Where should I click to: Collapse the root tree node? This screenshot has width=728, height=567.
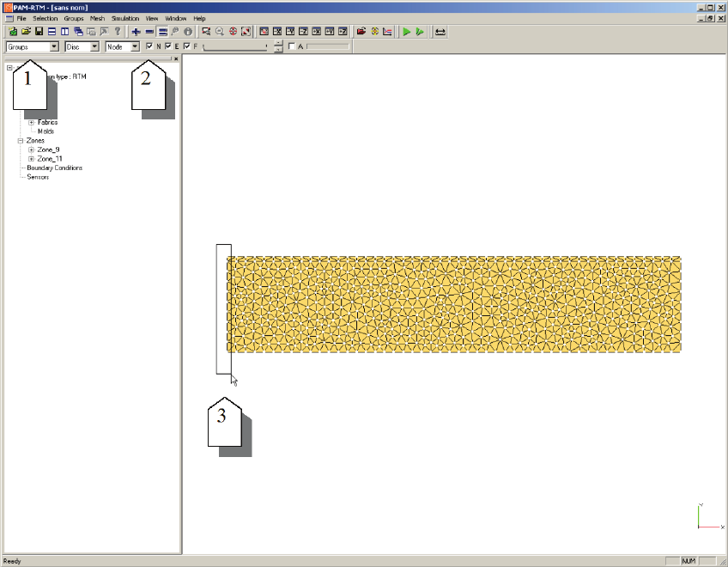coord(9,68)
